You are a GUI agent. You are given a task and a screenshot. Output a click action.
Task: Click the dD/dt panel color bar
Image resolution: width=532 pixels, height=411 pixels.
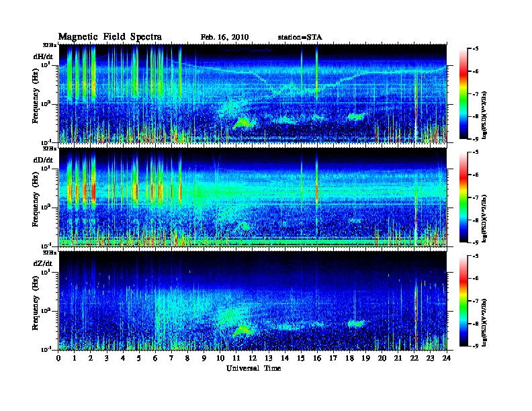(x=463, y=197)
